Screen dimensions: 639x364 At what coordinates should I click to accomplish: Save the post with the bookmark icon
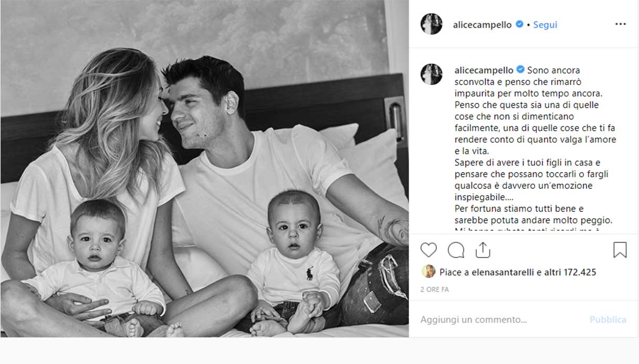[x=620, y=250]
